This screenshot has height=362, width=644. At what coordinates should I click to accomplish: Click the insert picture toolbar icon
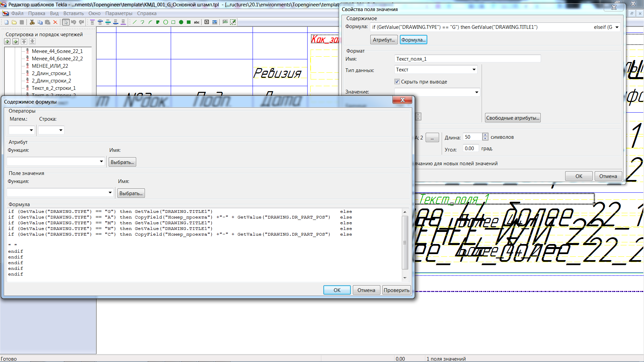click(x=215, y=22)
